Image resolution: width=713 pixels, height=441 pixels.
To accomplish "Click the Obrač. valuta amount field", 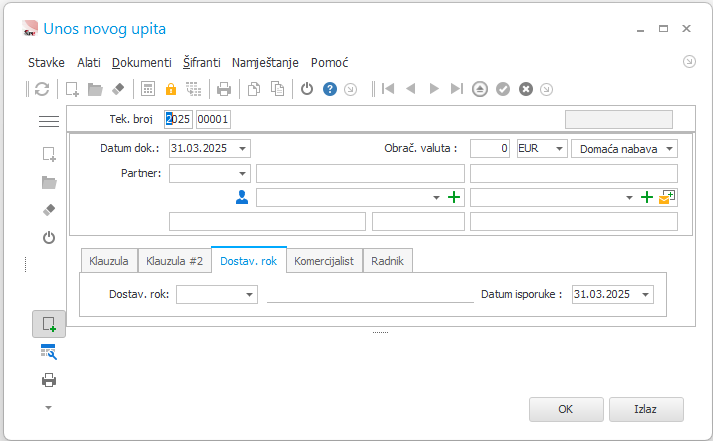I will [x=490, y=149].
